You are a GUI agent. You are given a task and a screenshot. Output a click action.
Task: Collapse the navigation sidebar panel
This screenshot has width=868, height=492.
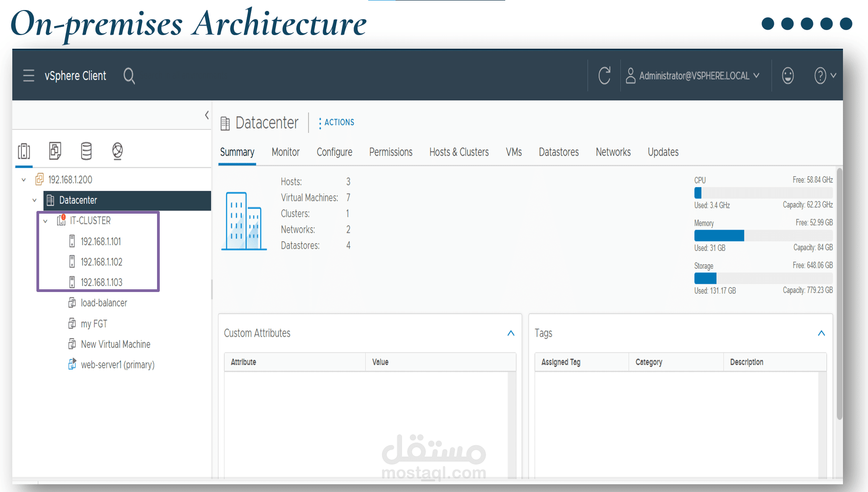click(207, 115)
